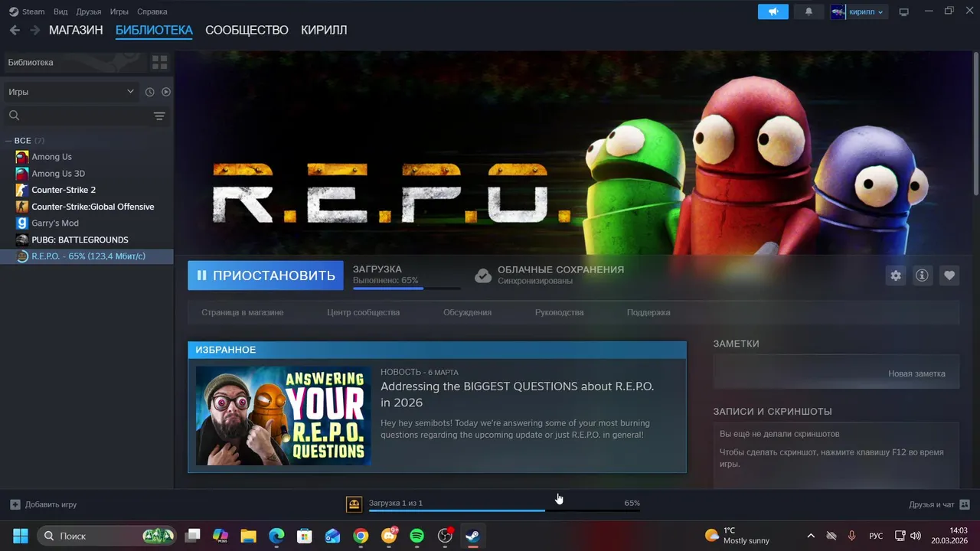Screen dimensions: 980x551
Task: Go back with the left arrow
Action: pyautogui.click(x=15, y=30)
